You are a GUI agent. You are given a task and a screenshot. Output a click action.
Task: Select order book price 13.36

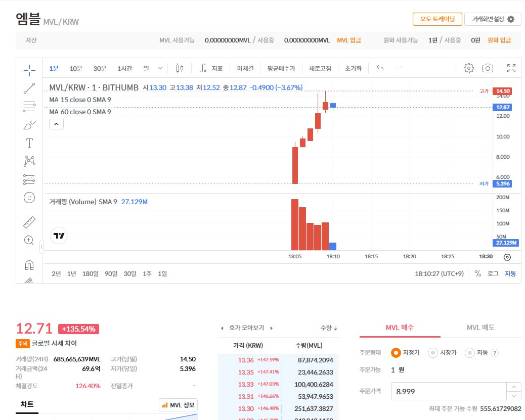246,360
